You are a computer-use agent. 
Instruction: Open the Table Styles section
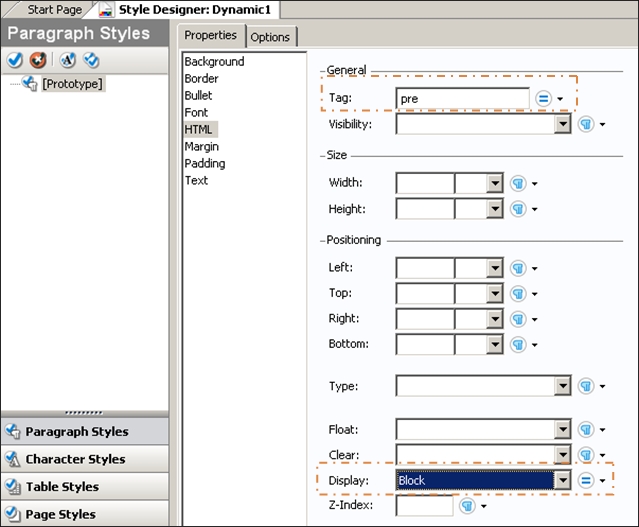(x=62, y=487)
